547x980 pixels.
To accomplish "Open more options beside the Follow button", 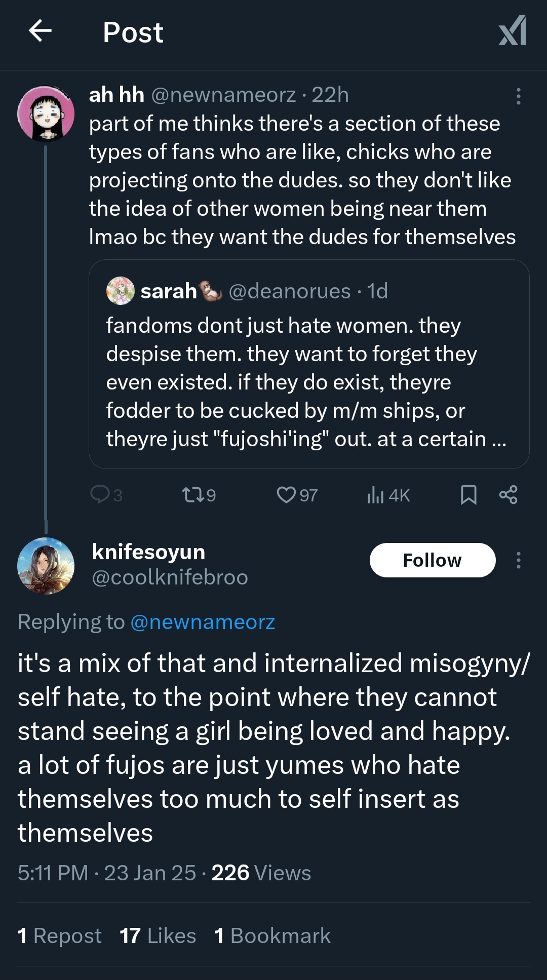I will click(x=518, y=560).
